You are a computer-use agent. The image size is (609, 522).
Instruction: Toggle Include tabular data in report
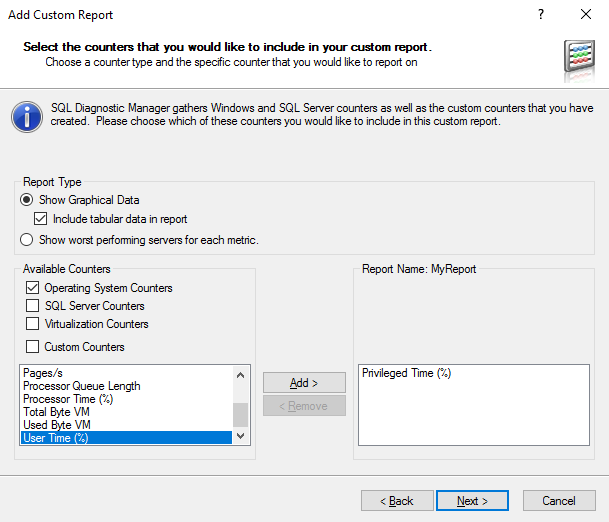[41, 219]
